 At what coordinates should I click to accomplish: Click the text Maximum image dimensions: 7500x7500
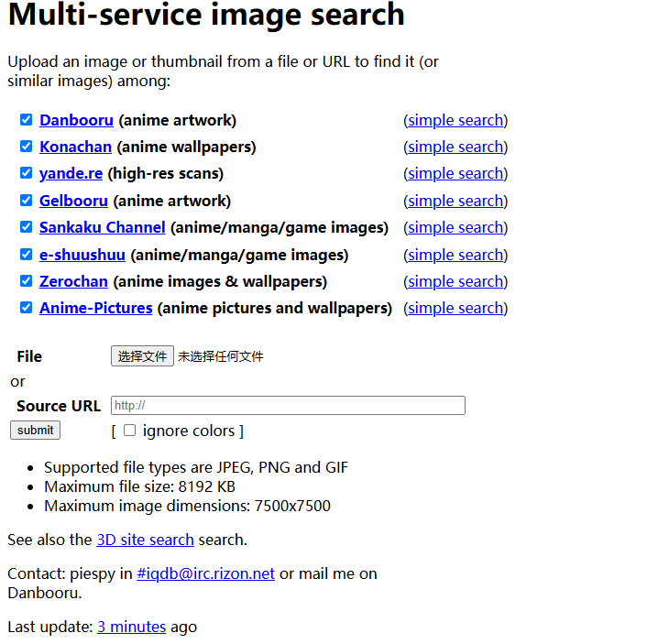tap(187, 506)
